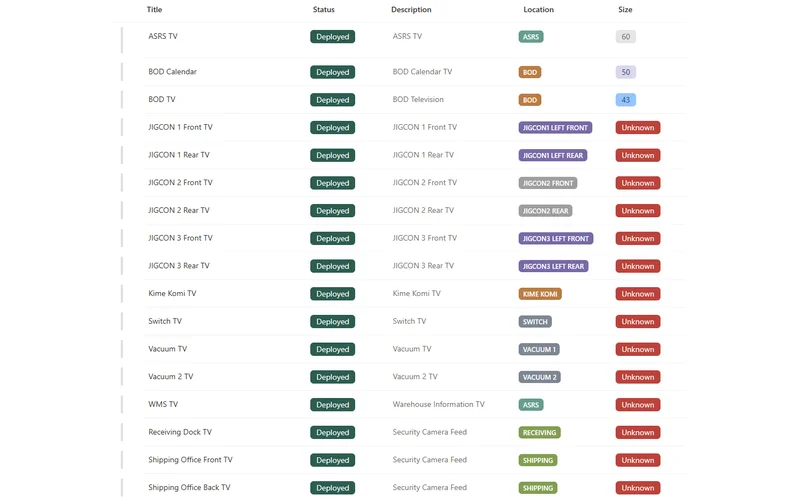Select the Switch TV title

tap(165, 321)
